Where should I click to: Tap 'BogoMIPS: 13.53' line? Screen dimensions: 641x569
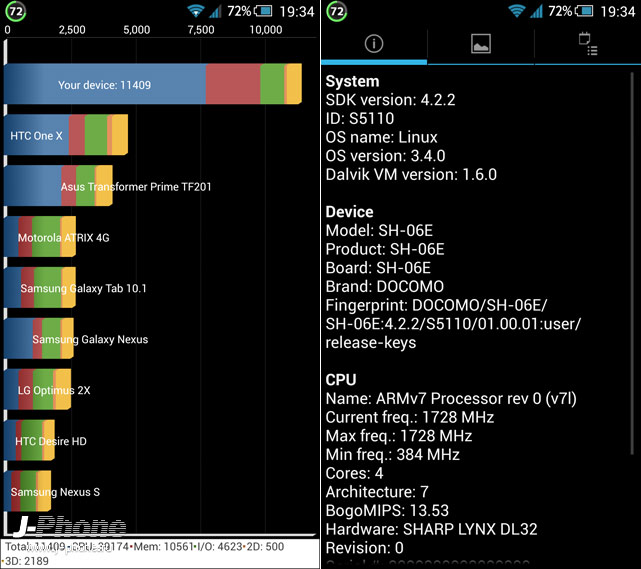[387, 511]
